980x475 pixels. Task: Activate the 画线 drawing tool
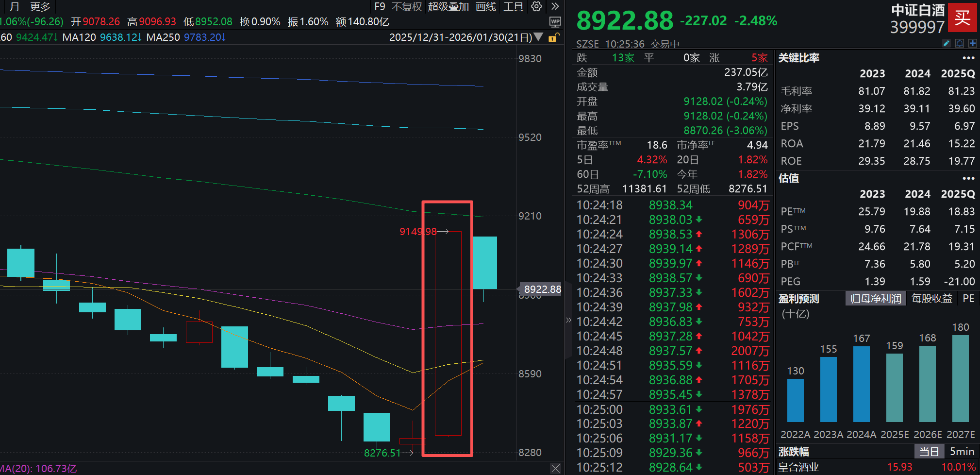tap(485, 7)
